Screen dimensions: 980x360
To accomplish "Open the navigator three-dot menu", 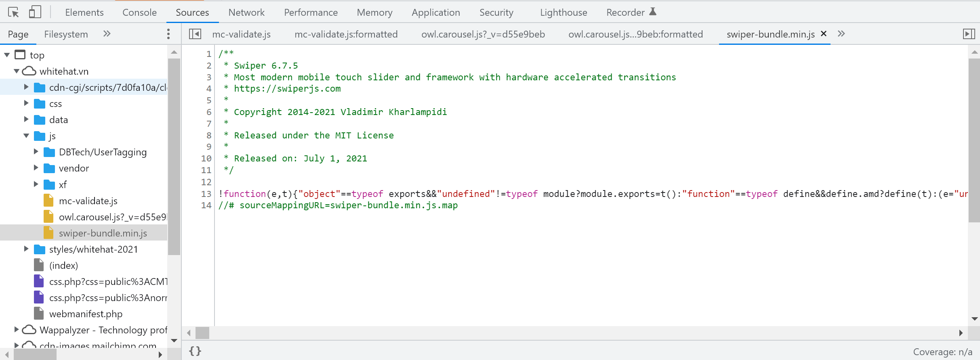I will pyautogui.click(x=168, y=34).
